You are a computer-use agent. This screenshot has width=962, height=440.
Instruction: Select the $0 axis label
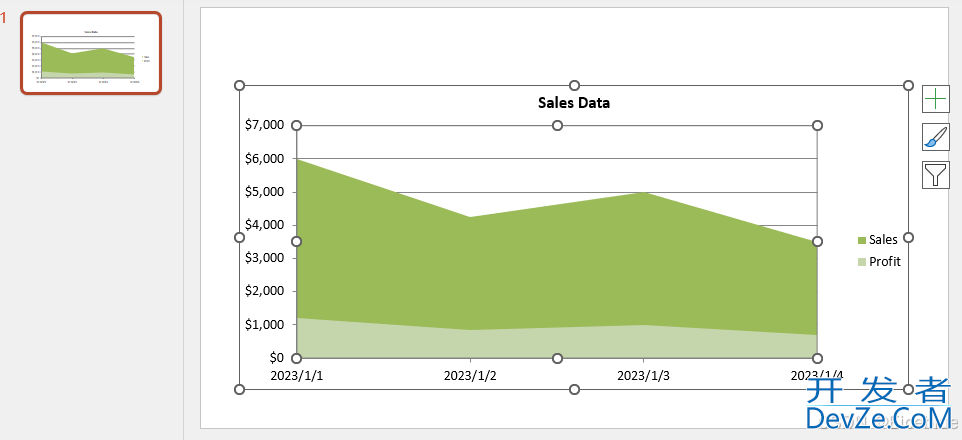tap(277, 357)
